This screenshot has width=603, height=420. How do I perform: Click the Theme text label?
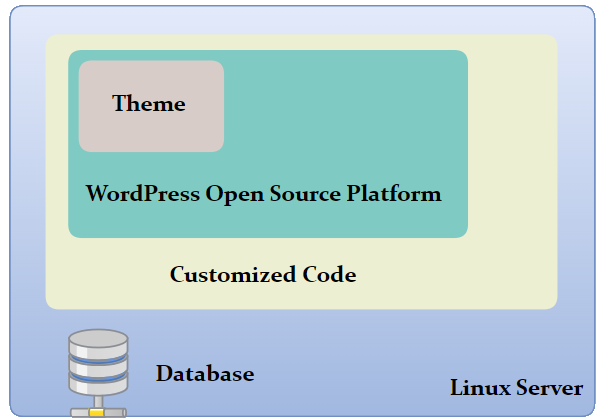[x=149, y=104]
